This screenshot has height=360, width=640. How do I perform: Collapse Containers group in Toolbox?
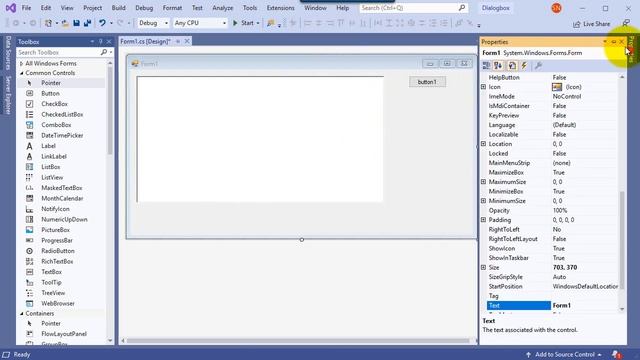pos(21,313)
